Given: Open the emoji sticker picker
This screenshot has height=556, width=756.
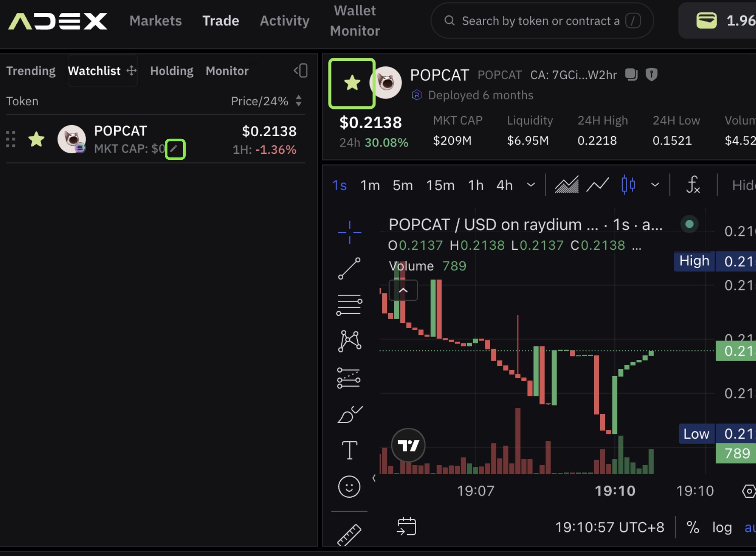Looking at the screenshot, I should (349, 487).
